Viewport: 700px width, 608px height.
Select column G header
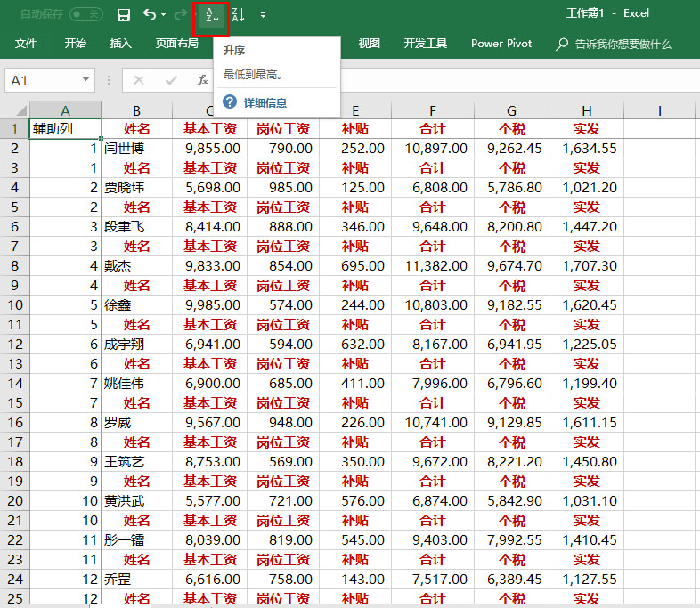pyautogui.click(x=511, y=110)
